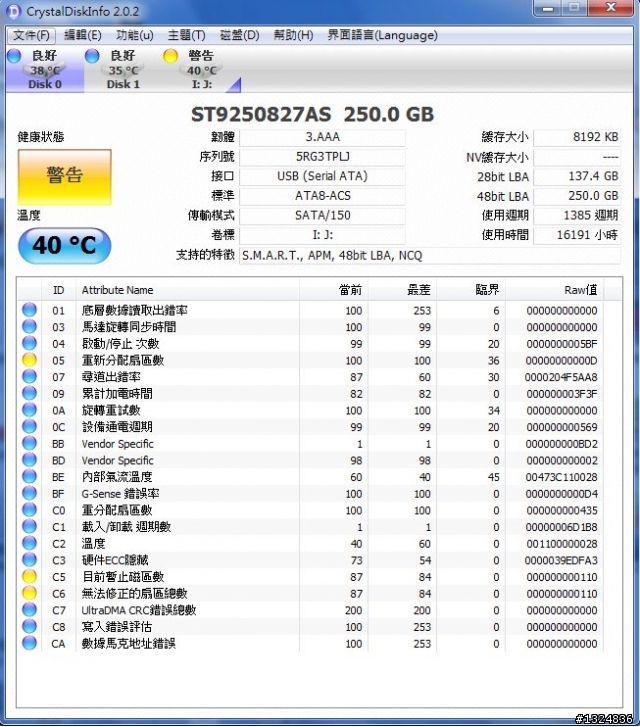Select the Disk 0 drive tab
Screen dimensions: 640x727
pyautogui.click(x=45, y=70)
